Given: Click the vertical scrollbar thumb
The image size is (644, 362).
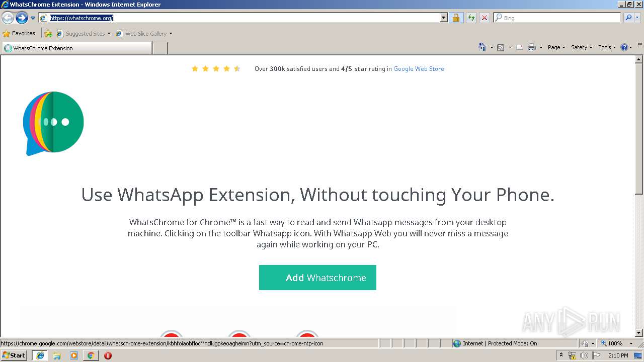Looking at the screenshot, I should click(x=639, y=128).
